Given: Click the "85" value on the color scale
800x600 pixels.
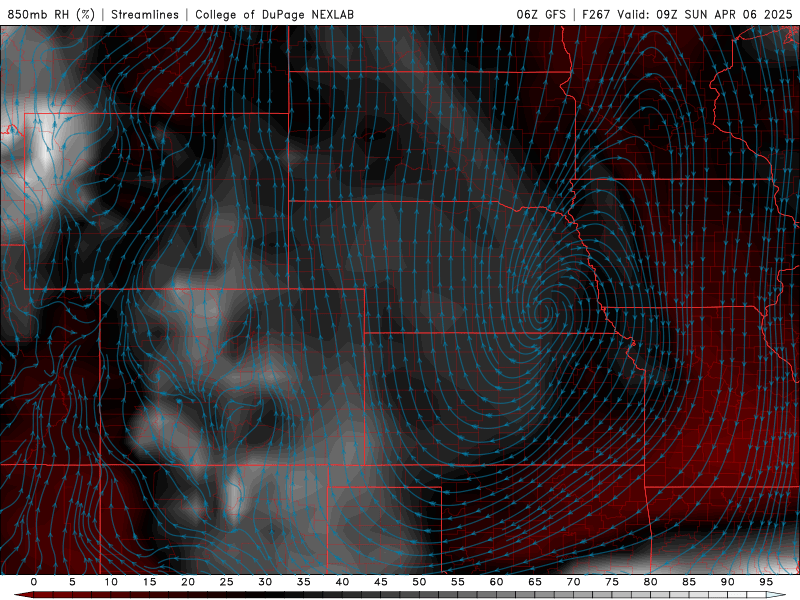Looking at the screenshot, I should (689, 582).
